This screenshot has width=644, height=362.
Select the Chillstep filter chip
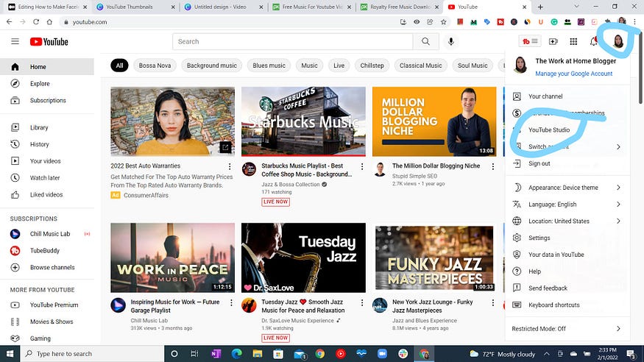click(372, 65)
